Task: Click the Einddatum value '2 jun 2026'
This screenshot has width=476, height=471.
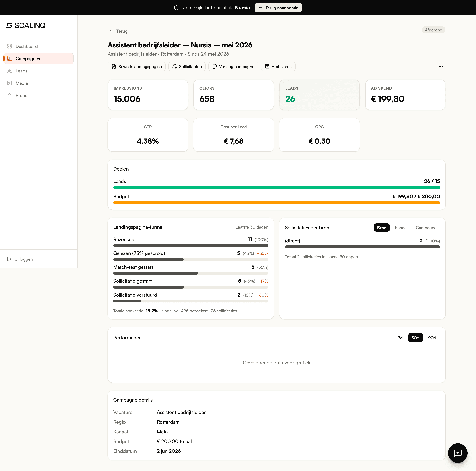Action: pos(169,451)
